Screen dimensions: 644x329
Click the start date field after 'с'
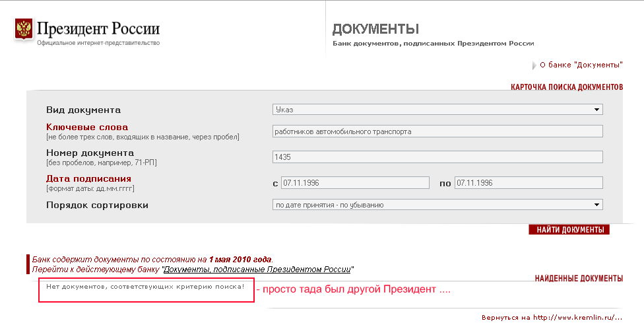coord(355,183)
